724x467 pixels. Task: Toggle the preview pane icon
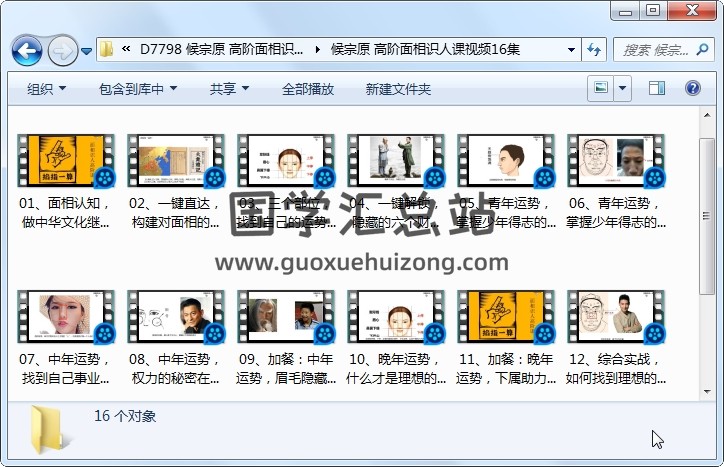click(657, 89)
